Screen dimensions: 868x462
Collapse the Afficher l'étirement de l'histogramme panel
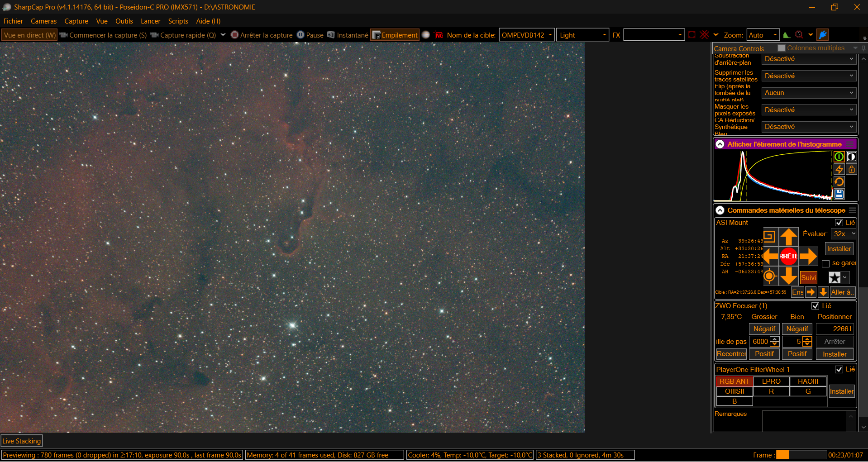click(720, 144)
